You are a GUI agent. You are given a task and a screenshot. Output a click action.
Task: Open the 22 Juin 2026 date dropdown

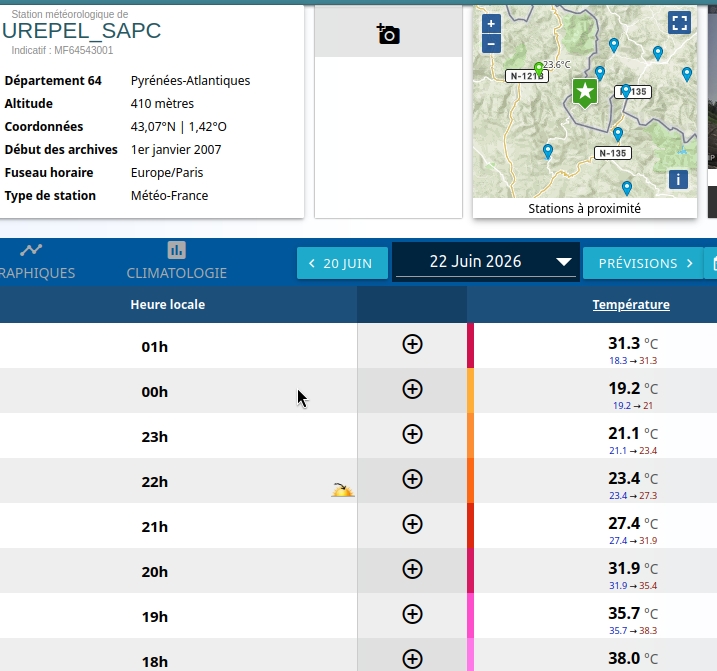click(x=486, y=262)
